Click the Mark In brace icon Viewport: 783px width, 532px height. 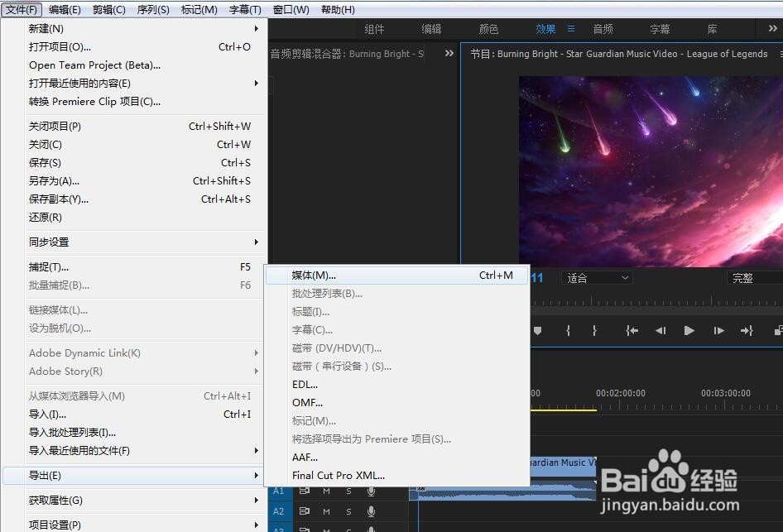click(x=569, y=330)
